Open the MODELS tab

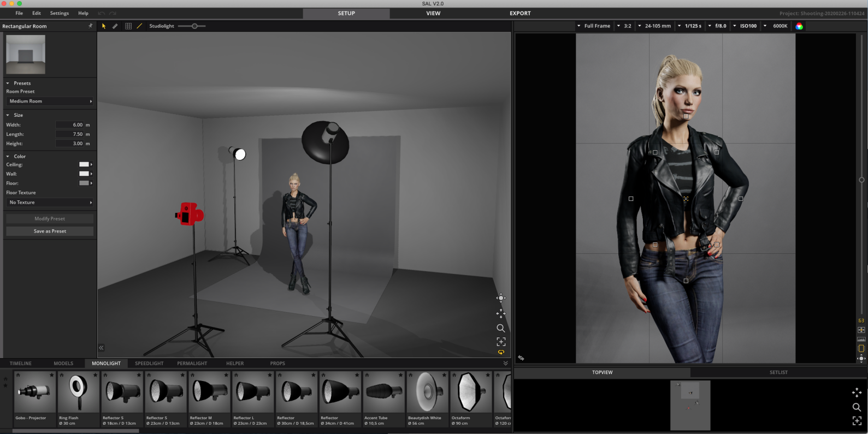[63, 364]
